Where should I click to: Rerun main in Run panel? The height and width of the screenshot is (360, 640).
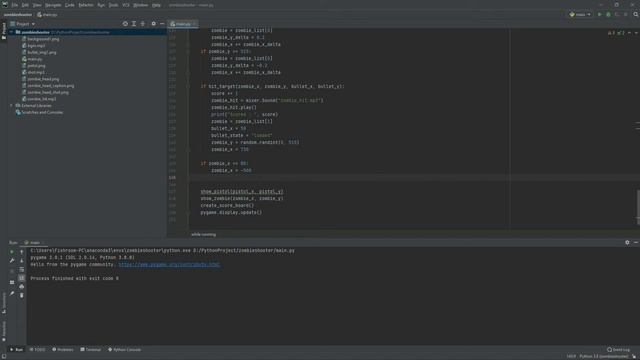pos(12,252)
